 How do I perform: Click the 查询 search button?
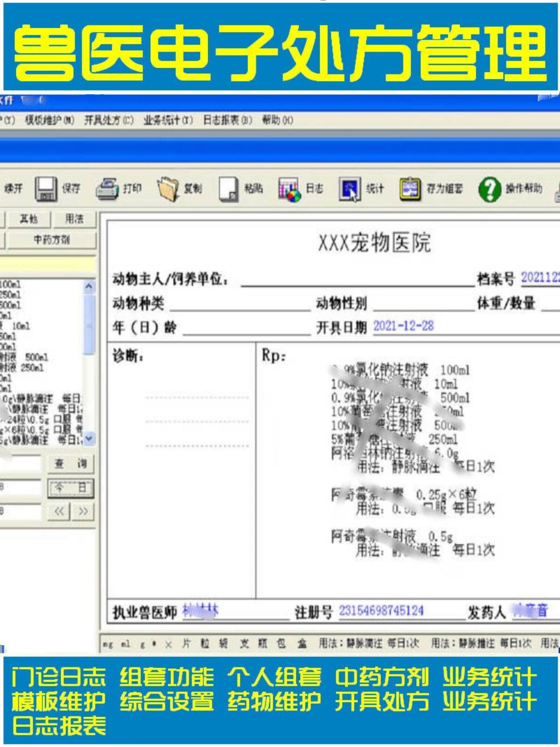tap(70, 464)
